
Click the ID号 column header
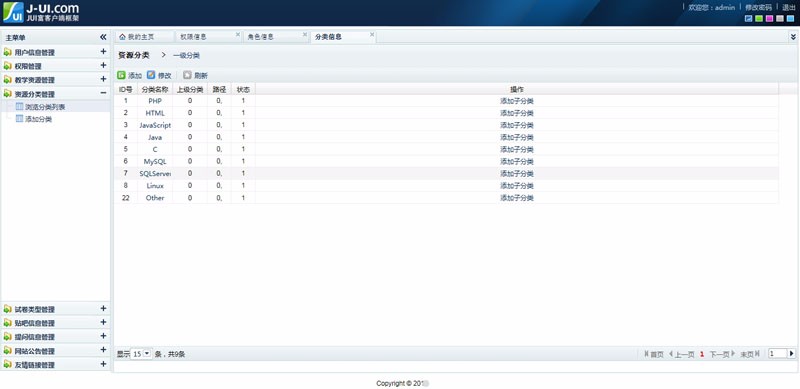click(x=126, y=89)
